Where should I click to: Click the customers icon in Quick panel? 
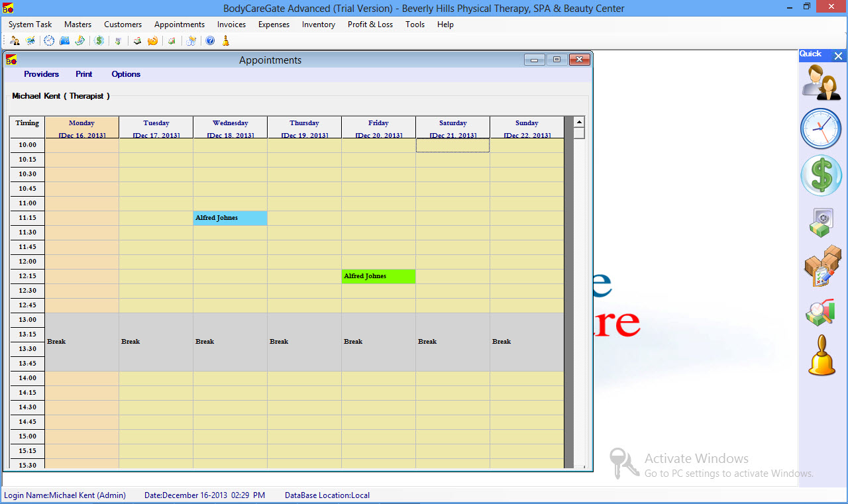tap(821, 82)
